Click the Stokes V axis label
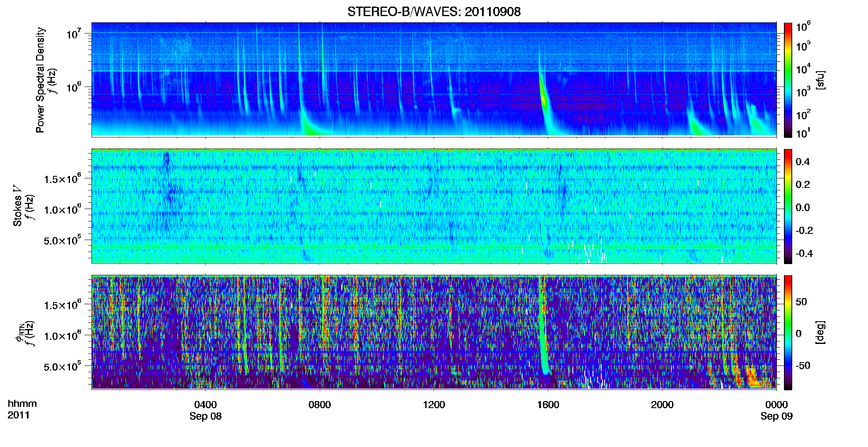 click(18, 206)
